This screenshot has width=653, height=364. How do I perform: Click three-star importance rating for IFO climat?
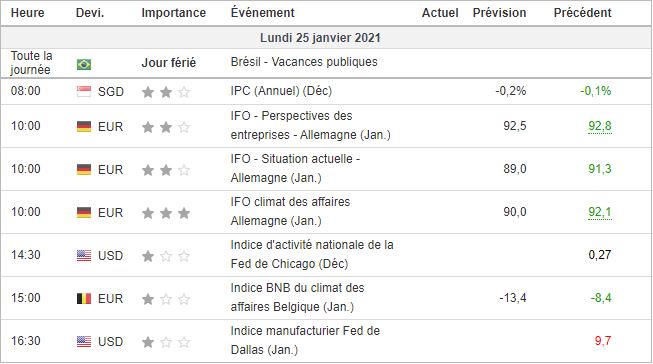click(x=166, y=213)
